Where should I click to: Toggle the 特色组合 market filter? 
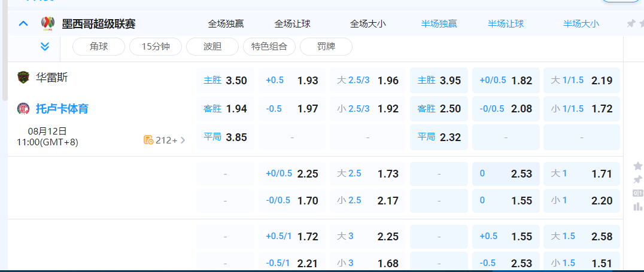tap(269, 47)
